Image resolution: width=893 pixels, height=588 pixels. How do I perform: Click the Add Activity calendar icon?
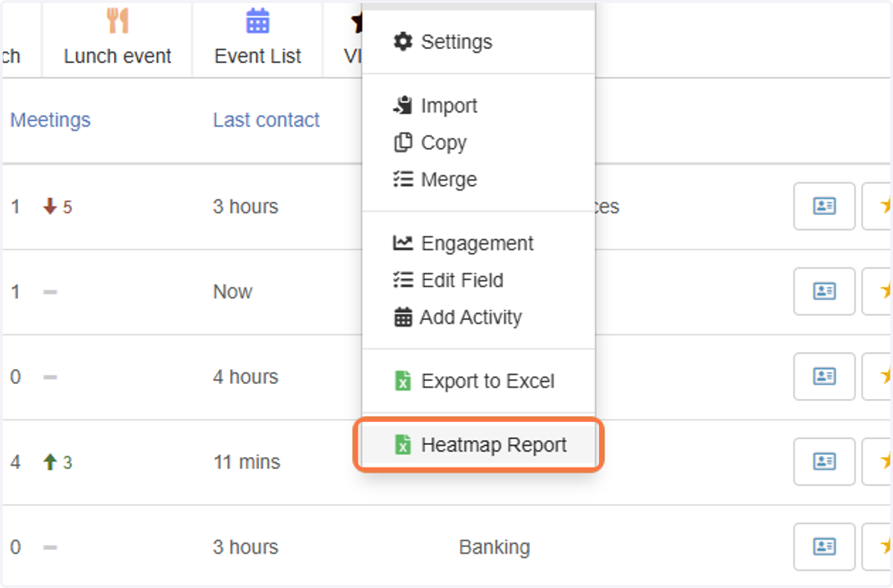pyautogui.click(x=403, y=318)
